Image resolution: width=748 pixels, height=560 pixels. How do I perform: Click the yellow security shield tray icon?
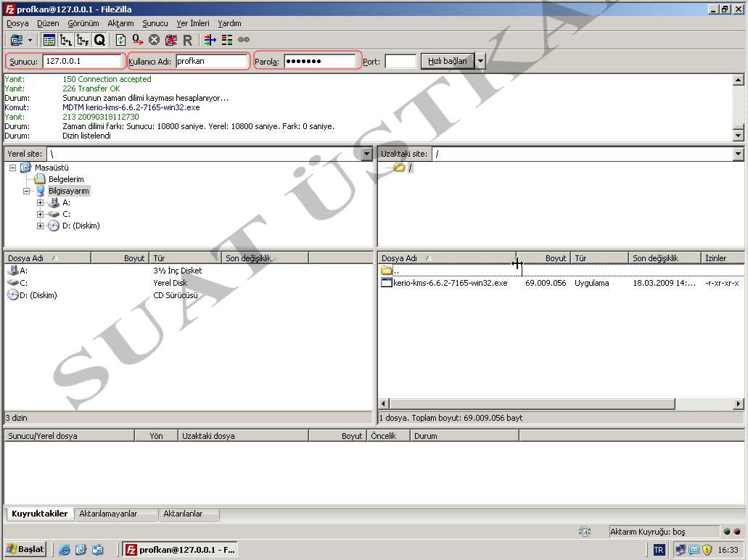[x=707, y=550]
